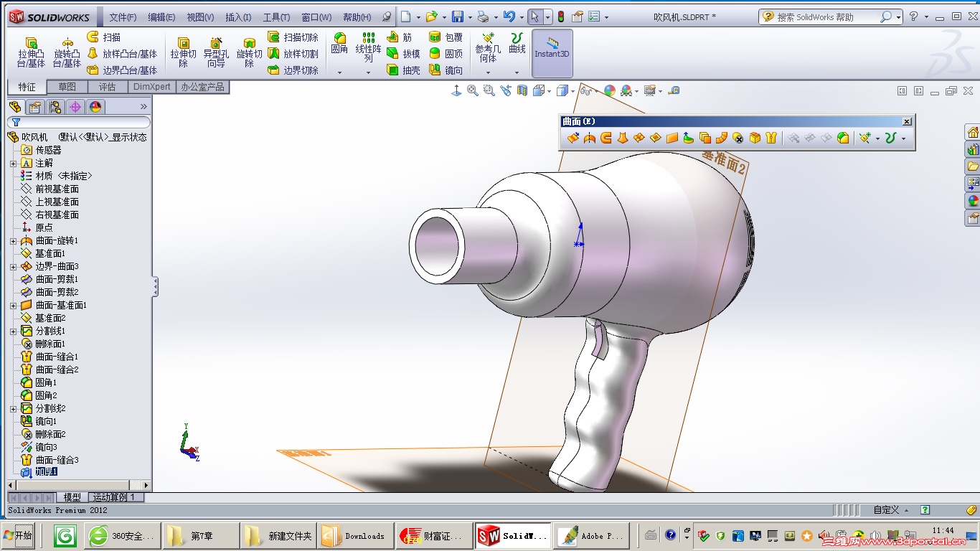Select the 圆角 fillet tool in the ribbon
This screenshot has height=551, width=980.
pyautogui.click(x=339, y=44)
